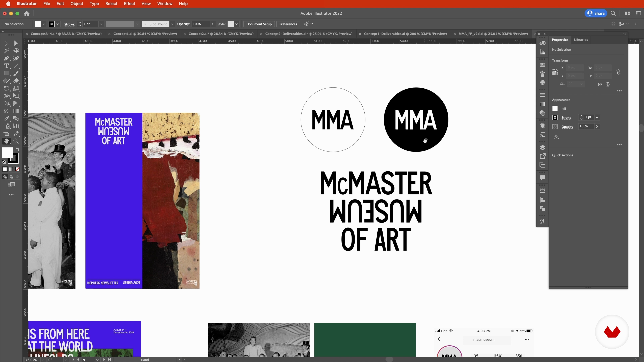Select the Mesh tool
This screenshot has height=362, width=644.
(7, 111)
